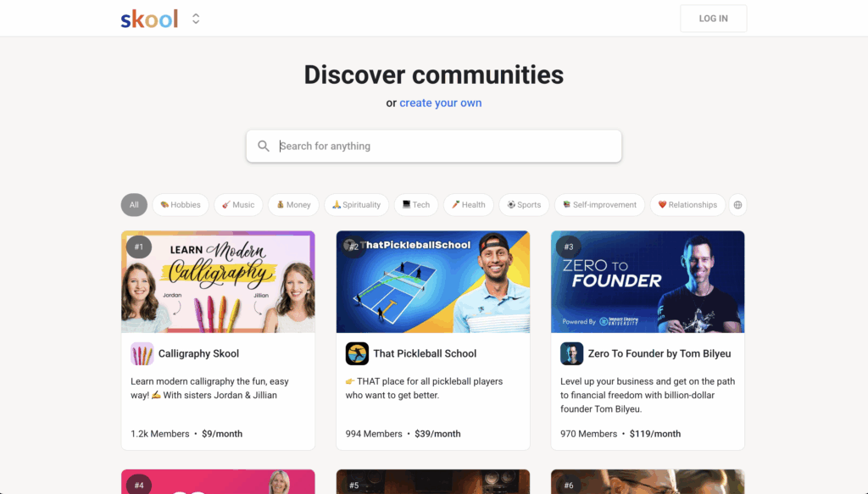Click the 'Level up your business' description
Image resolution: width=868 pixels, height=494 pixels.
click(648, 395)
